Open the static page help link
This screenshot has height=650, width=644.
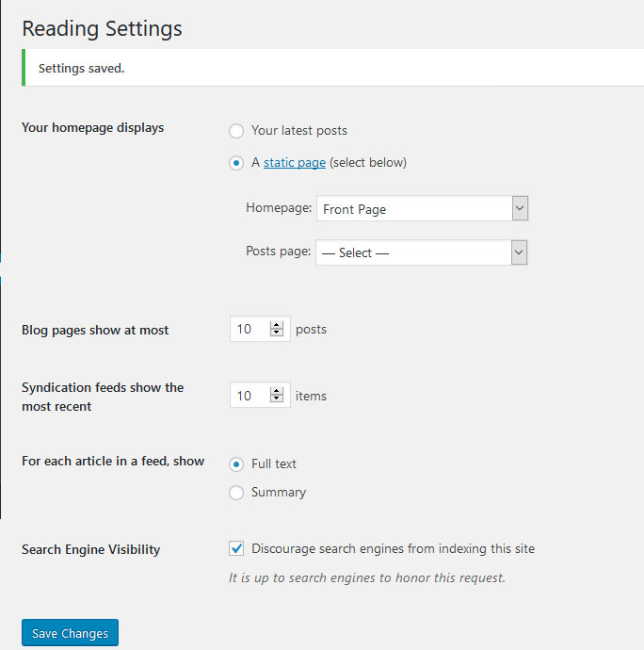coord(295,162)
